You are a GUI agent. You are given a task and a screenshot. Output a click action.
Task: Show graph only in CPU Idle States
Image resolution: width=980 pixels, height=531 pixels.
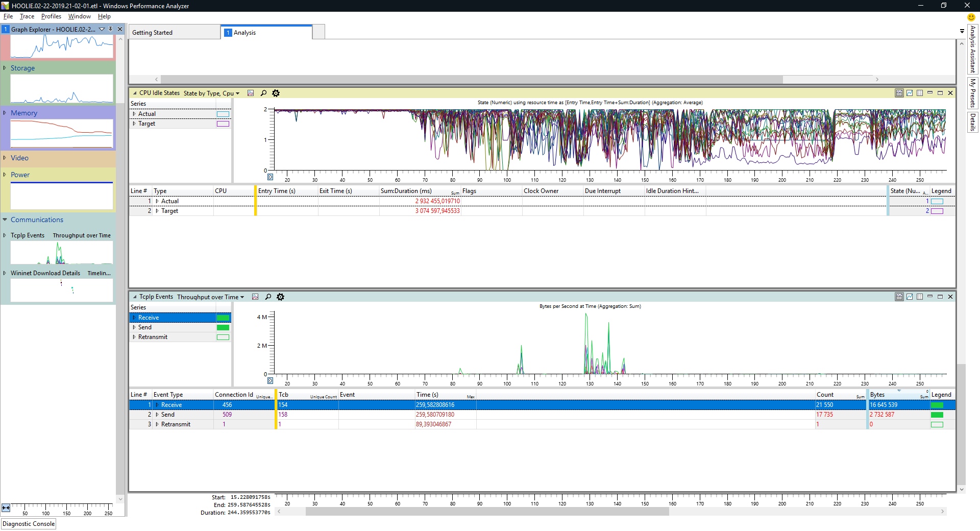(910, 93)
